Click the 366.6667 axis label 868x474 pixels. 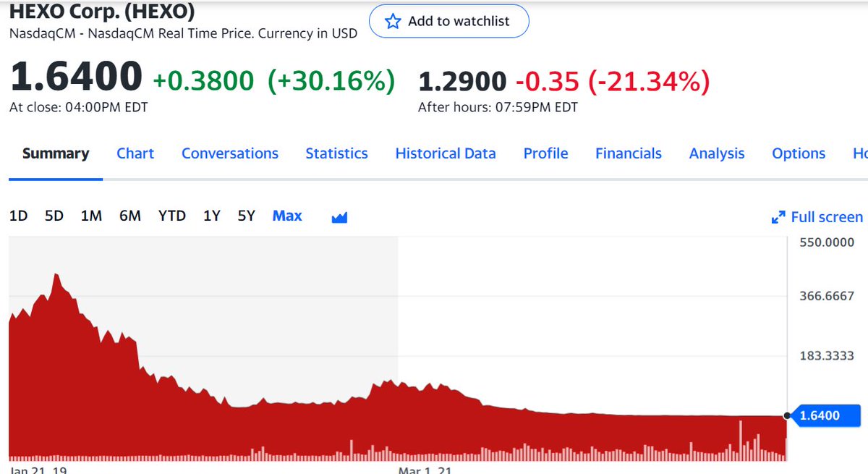[827, 295]
